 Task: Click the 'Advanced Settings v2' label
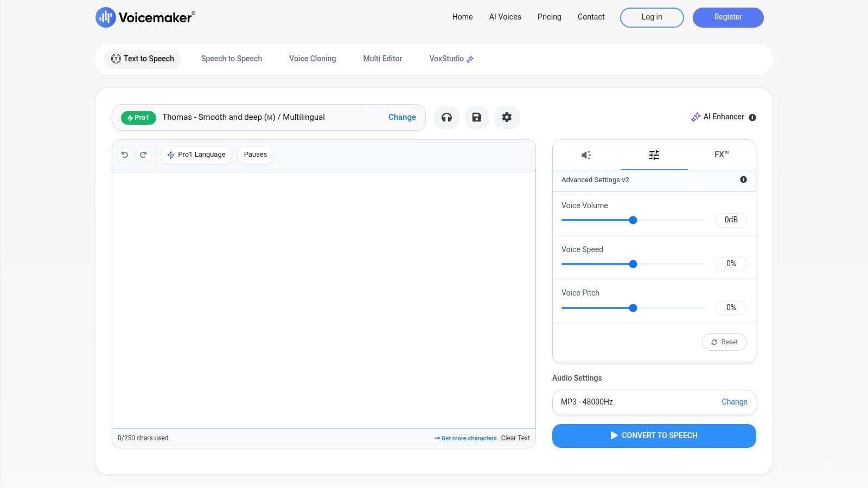click(x=595, y=180)
